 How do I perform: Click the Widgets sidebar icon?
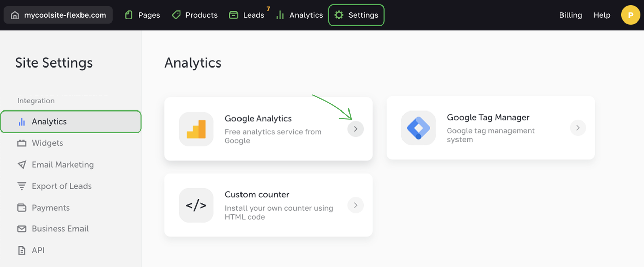pos(22,143)
